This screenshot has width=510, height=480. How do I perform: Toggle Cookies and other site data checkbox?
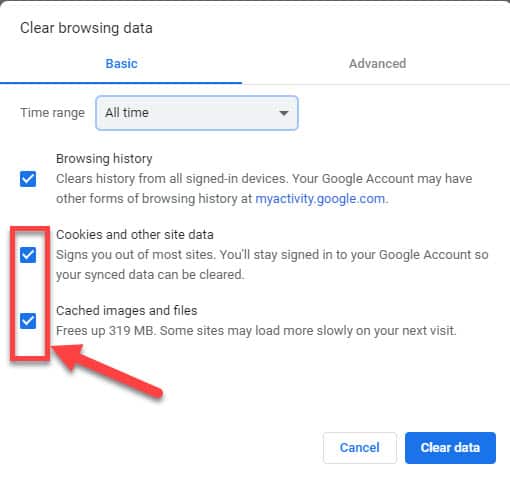click(28, 255)
